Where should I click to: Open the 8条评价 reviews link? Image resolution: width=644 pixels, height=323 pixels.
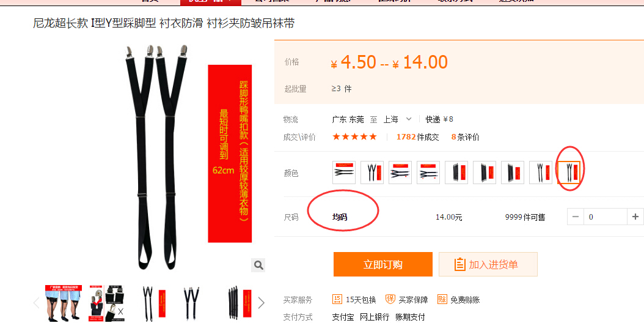466,137
